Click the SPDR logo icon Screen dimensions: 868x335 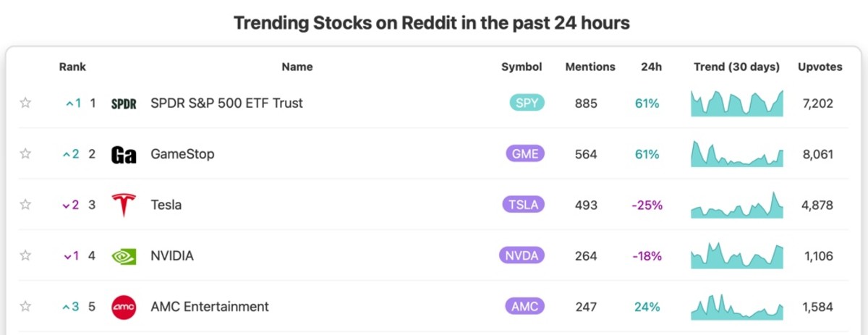(124, 103)
